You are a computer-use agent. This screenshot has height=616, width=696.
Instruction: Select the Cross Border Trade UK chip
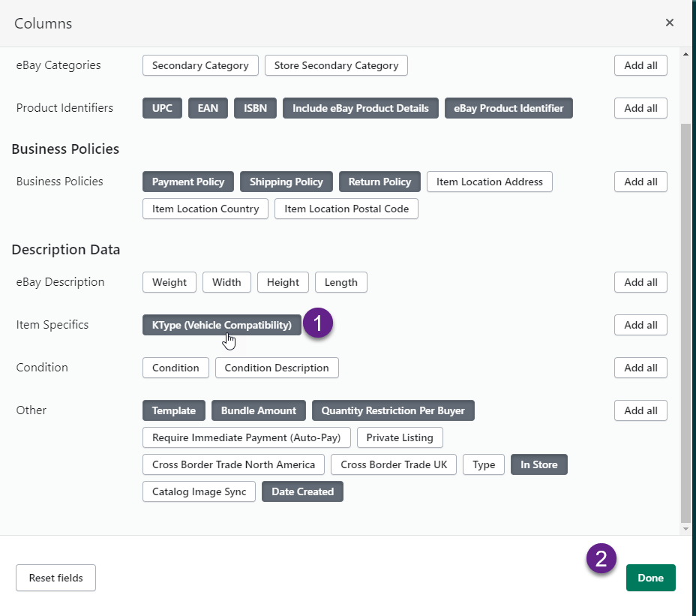394,464
